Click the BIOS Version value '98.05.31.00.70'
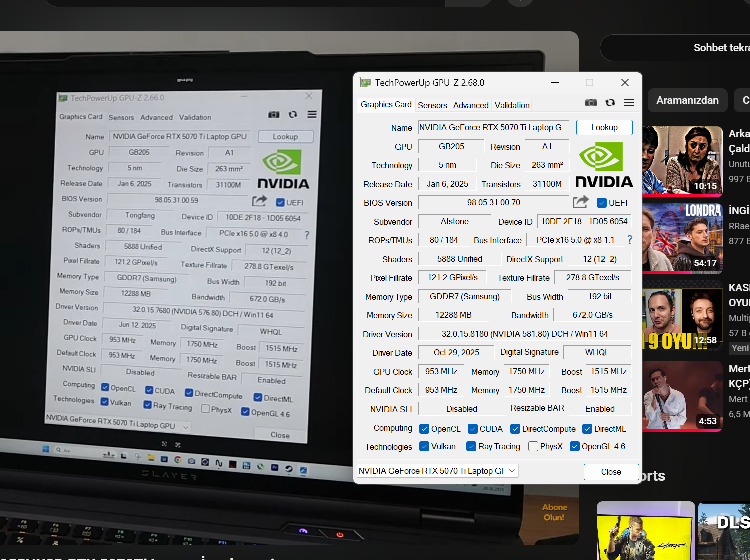This screenshot has height=560, width=750. pyautogui.click(x=494, y=202)
